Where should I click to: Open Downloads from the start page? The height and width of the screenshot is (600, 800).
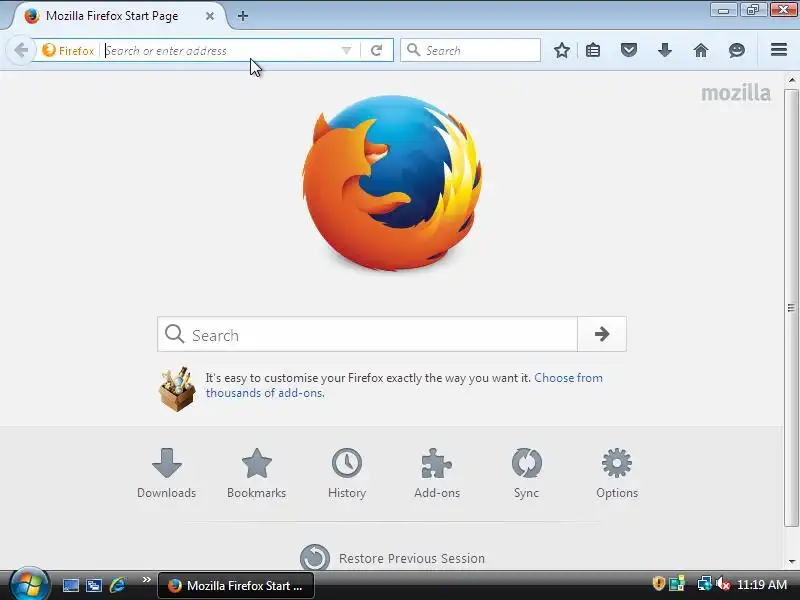166,473
